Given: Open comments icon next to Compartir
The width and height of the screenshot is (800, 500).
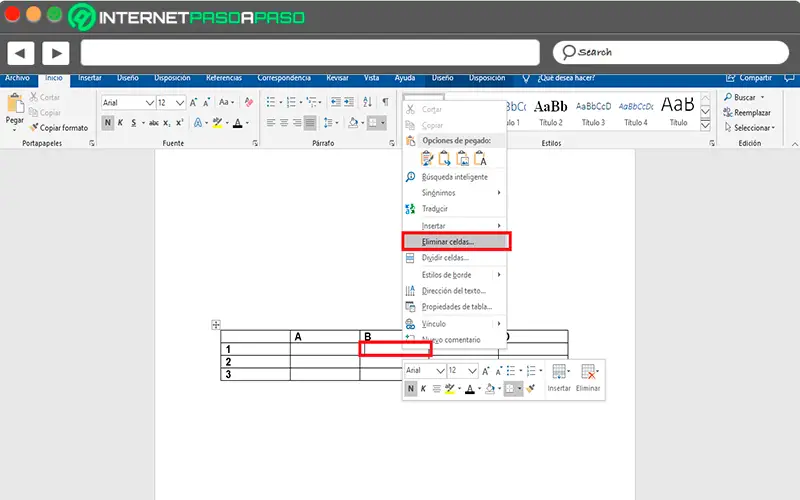Looking at the screenshot, I should coord(789,78).
